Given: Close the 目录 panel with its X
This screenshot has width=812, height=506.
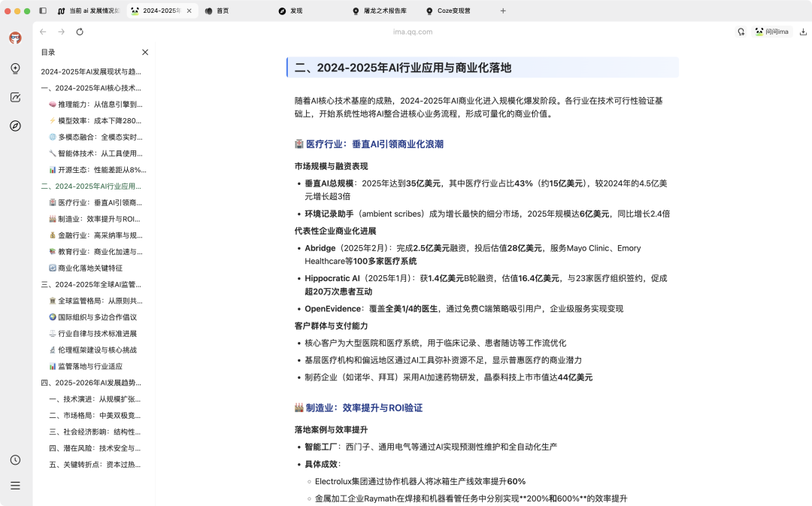Looking at the screenshot, I should [x=144, y=52].
